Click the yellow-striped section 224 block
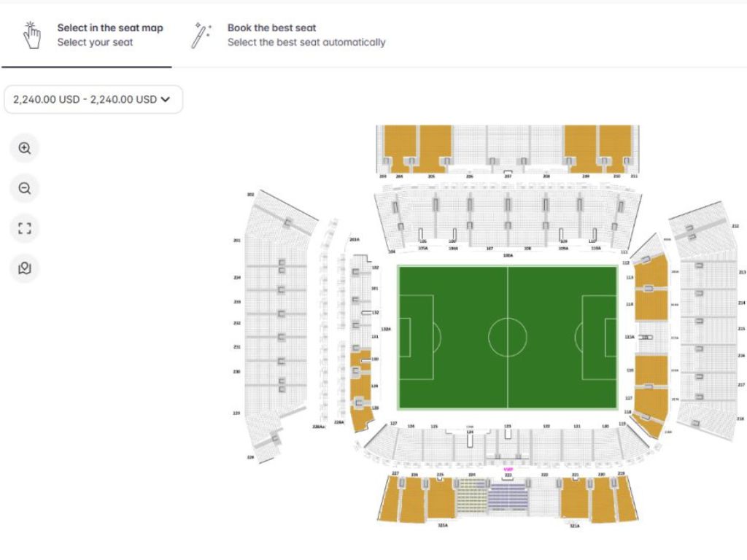Viewport: 747px width, 560px height. (472, 498)
